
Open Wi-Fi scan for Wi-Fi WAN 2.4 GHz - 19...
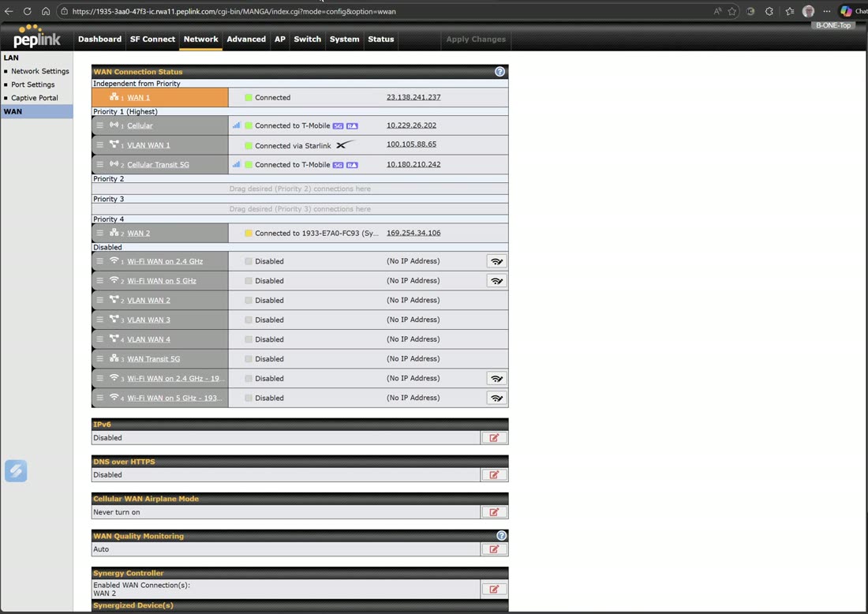pyautogui.click(x=496, y=379)
